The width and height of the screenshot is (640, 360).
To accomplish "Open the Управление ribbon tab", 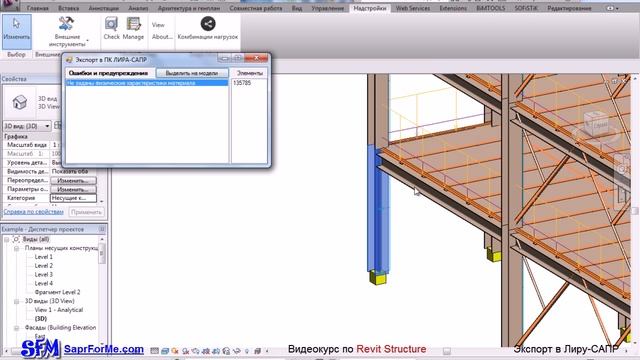I will pos(327,8).
